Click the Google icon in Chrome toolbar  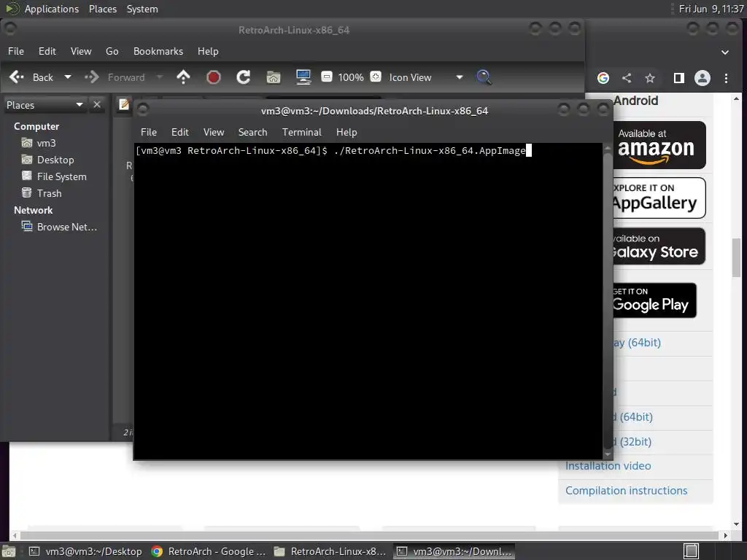pyautogui.click(x=603, y=77)
